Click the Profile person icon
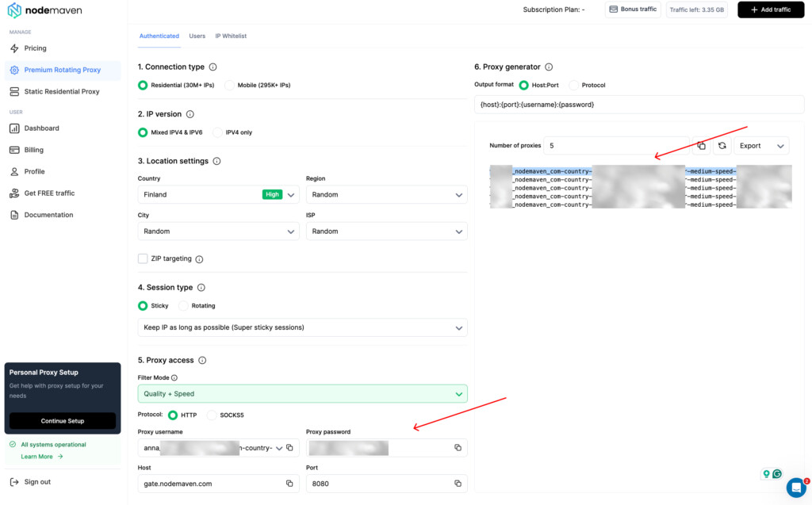 tap(14, 171)
